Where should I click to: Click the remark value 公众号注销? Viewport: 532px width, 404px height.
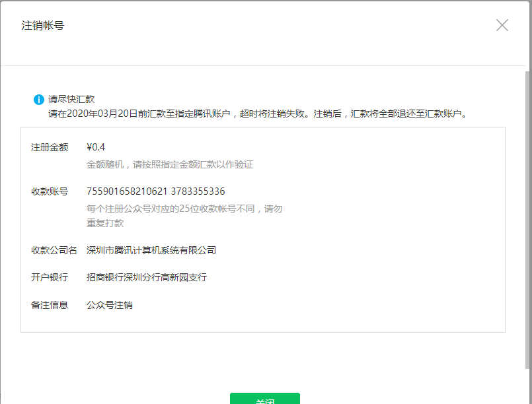tap(109, 305)
